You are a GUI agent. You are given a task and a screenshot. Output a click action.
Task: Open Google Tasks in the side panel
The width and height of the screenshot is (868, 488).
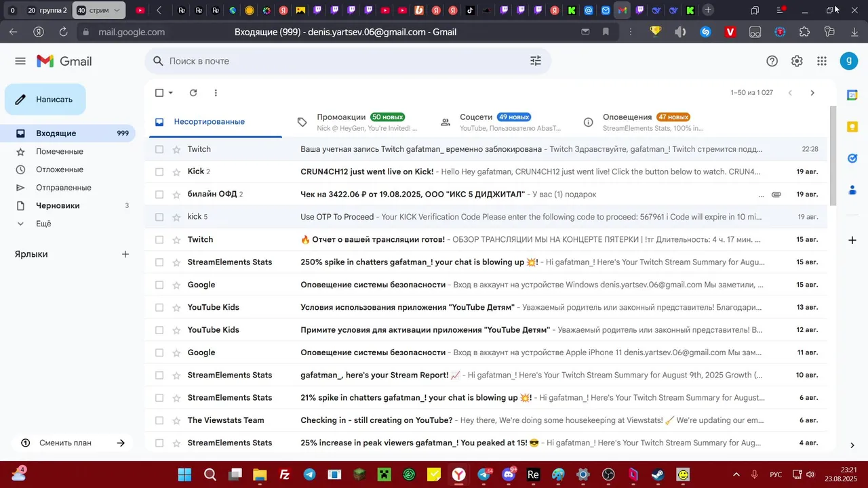coord(852,158)
